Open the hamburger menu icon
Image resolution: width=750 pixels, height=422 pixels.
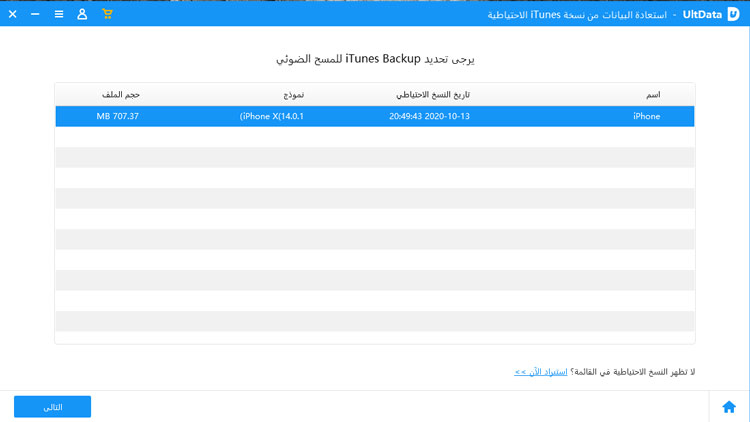point(59,14)
